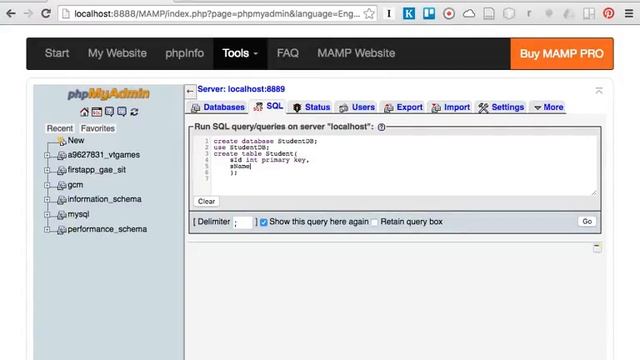
Task: Click the SQL query help icon
Action: pos(381,127)
